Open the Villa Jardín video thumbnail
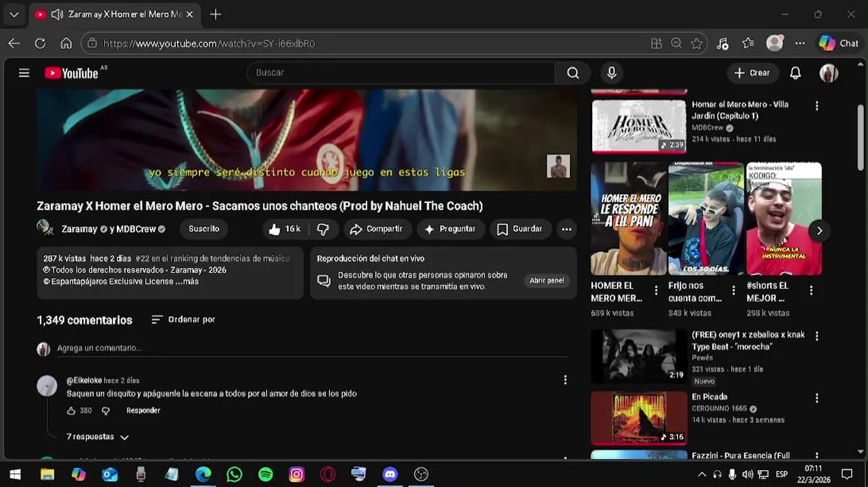 (639, 126)
